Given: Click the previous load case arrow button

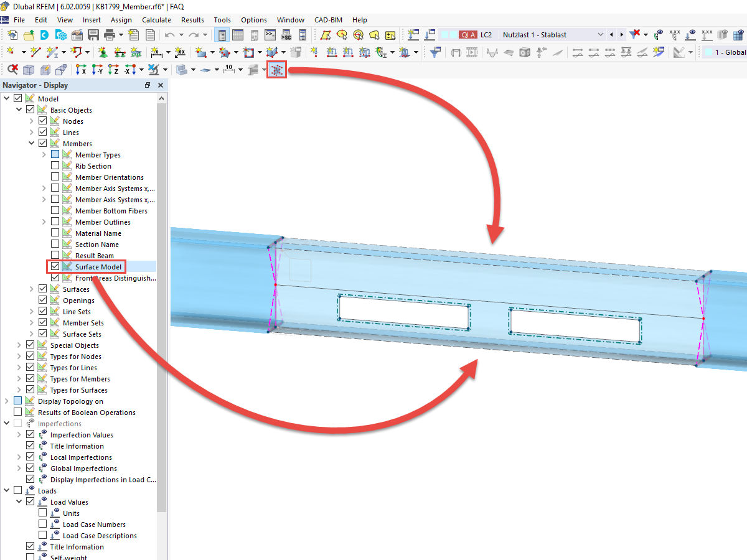Looking at the screenshot, I should 611,35.
